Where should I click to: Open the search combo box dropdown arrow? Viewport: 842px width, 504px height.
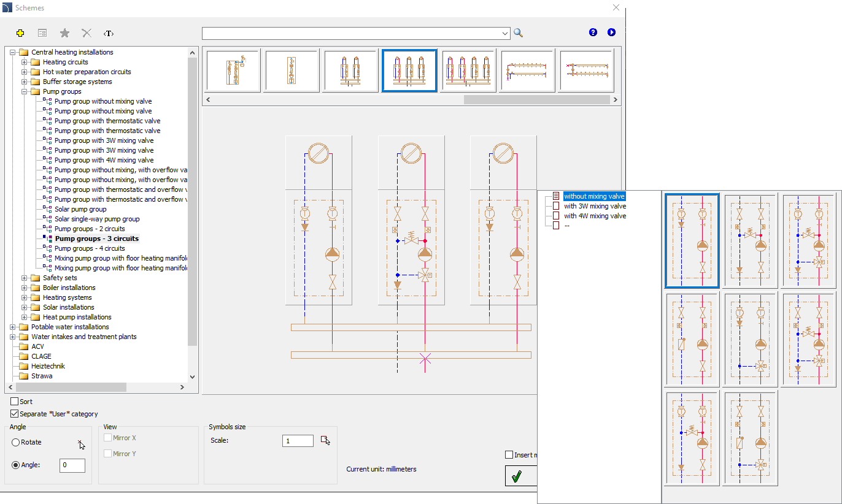pyautogui.click(x=505, y=33)
